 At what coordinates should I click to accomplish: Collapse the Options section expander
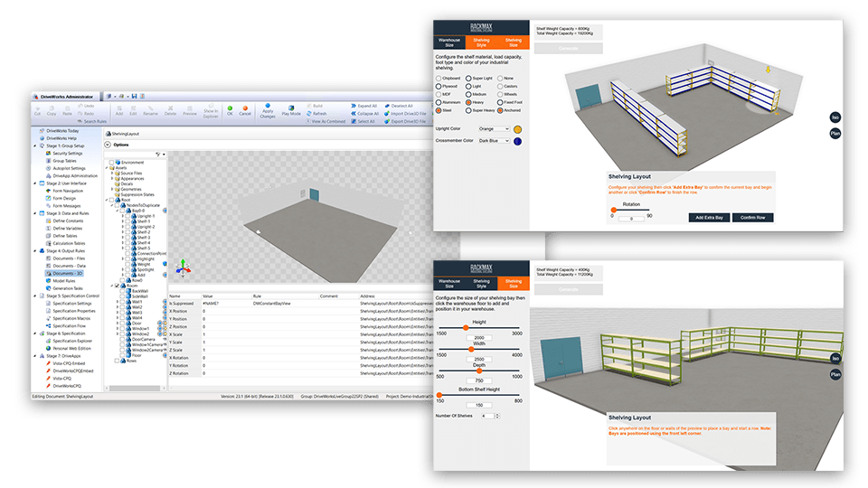point(109,145)
